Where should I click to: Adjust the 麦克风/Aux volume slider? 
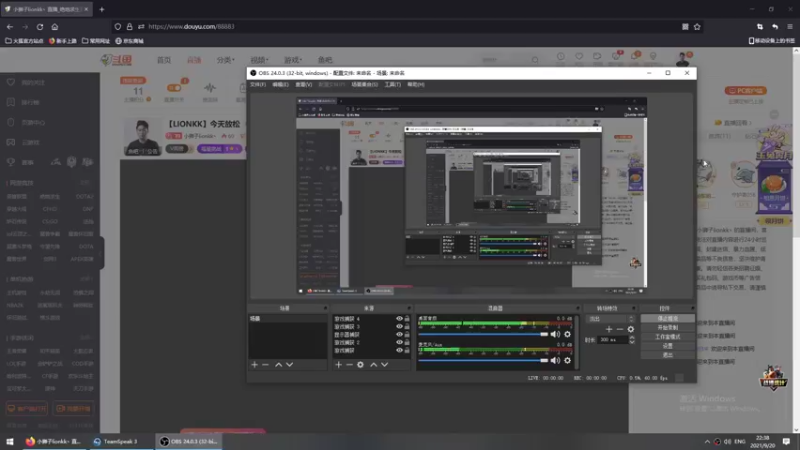click(x=483, y=360)
